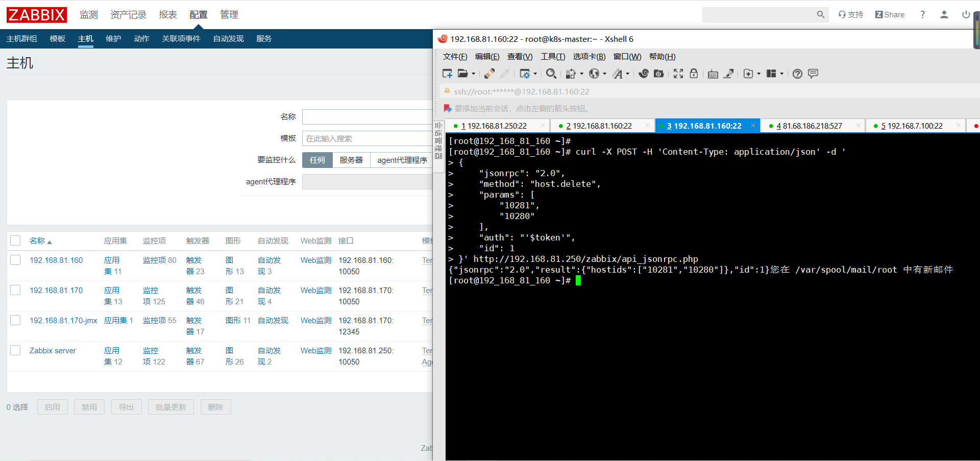The image size is (980, 461).
Task: Click the Find magnifier icon in Xshell toolbar
Action: (x=551, y=74)
